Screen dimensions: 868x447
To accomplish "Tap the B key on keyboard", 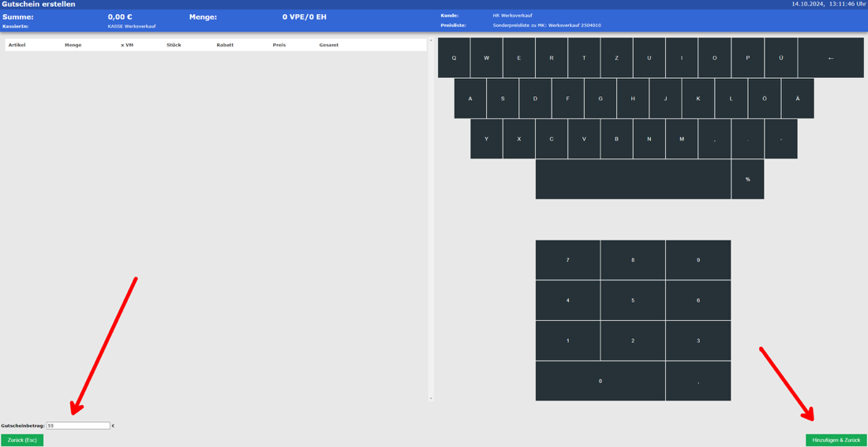I will (617, 139).
